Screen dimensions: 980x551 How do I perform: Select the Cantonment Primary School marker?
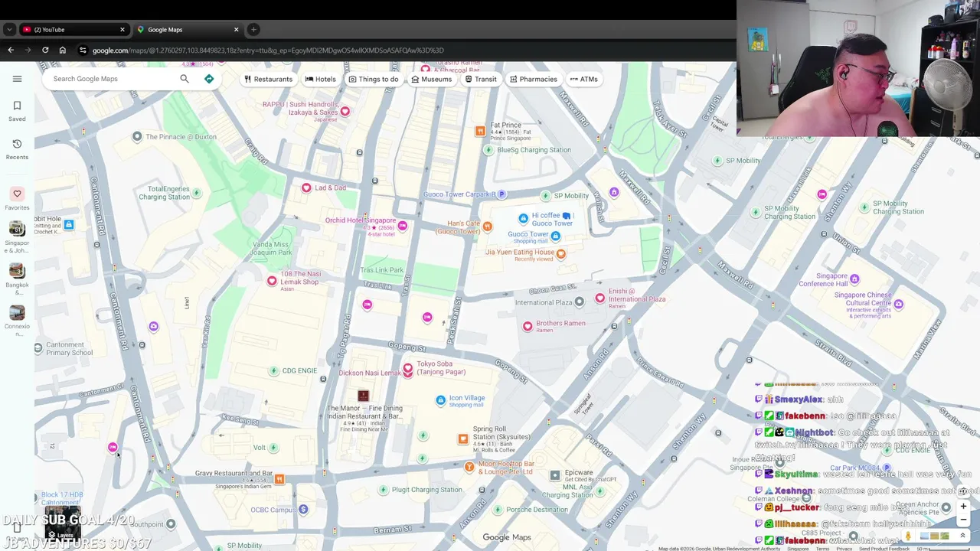tap(38, 348)
